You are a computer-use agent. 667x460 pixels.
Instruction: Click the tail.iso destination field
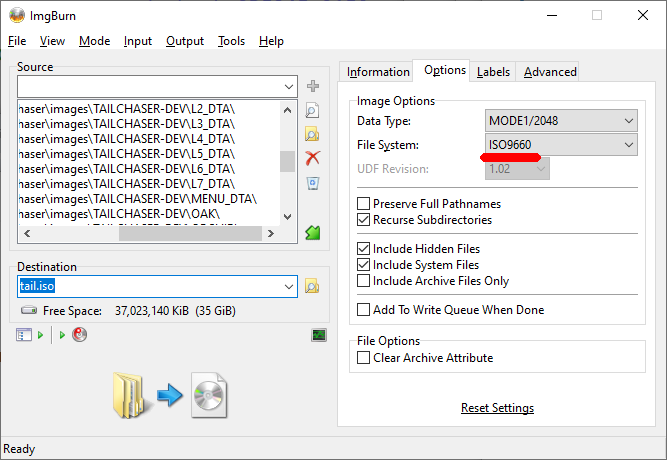tap(150, 286)
